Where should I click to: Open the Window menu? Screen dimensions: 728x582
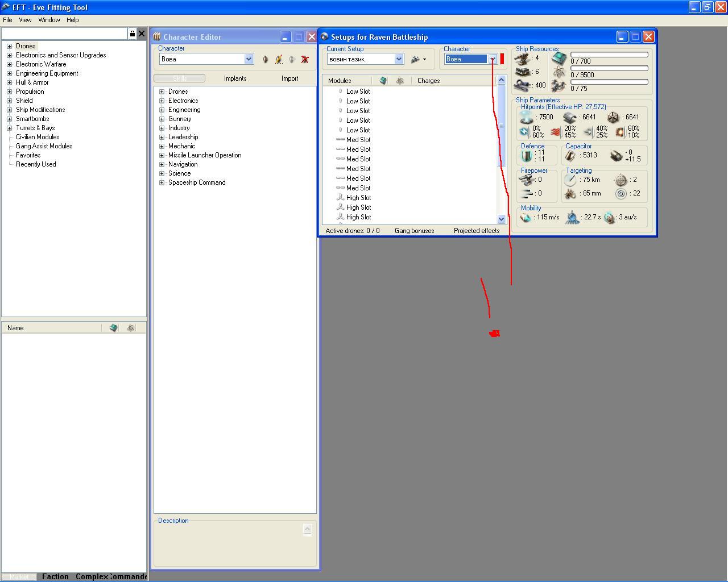pyautogui.click(x=49, y=20)
